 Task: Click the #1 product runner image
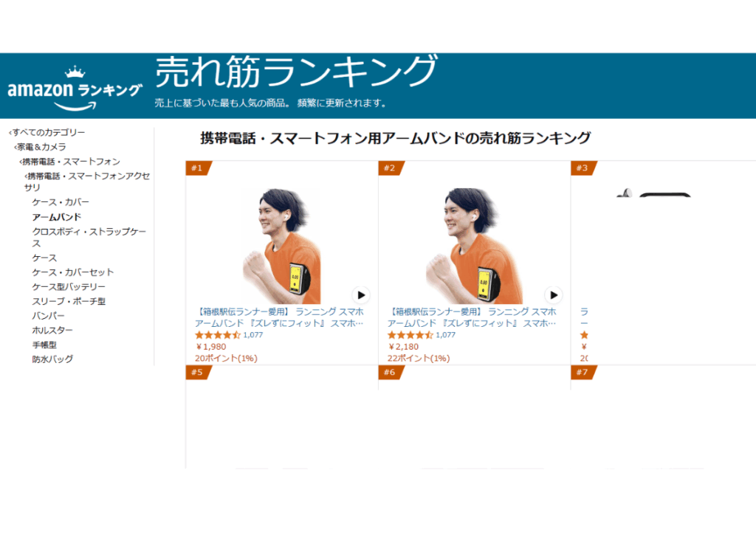pos(282,246)
